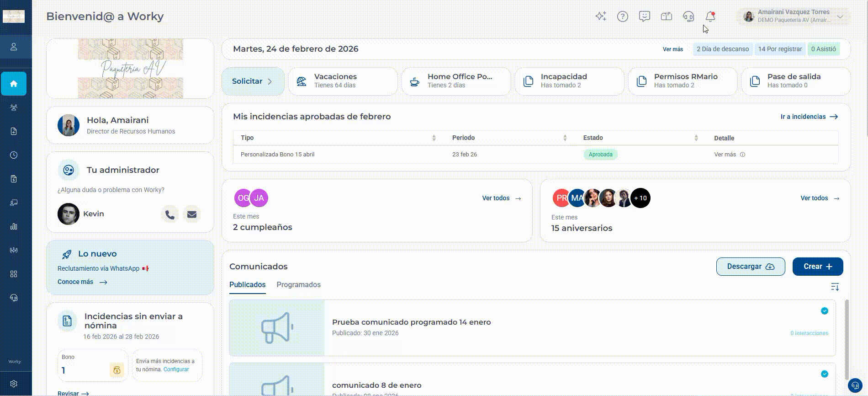Image resolution: width=868 pixels, height=396 pixels.
Task: Click Ver todos for aniversarios
Action: pyautogui.click(x=820, y=198)
